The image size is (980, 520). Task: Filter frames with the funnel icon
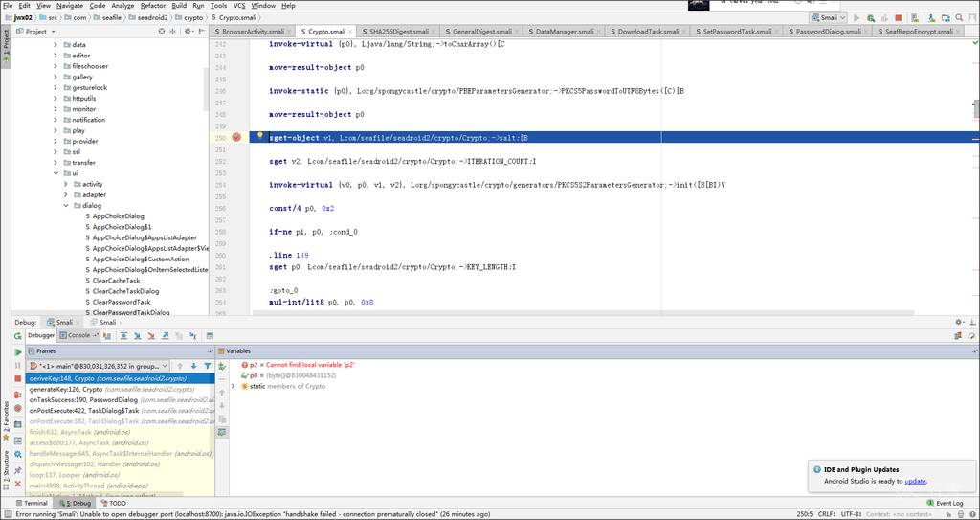pos(207,366)
